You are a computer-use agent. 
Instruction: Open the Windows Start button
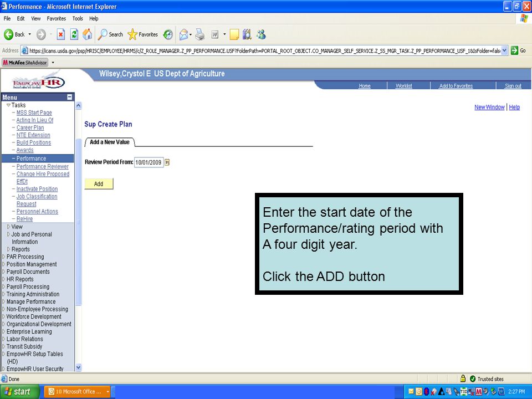19,392
